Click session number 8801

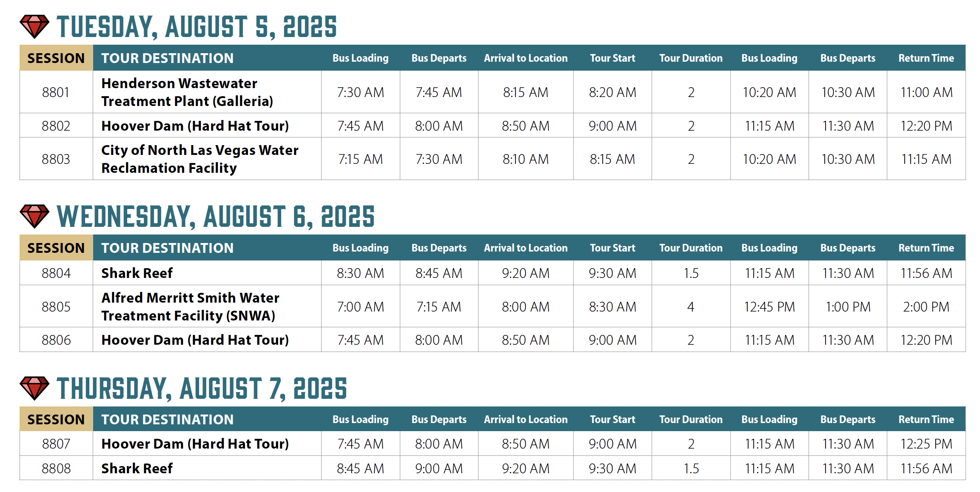[56, 92]
